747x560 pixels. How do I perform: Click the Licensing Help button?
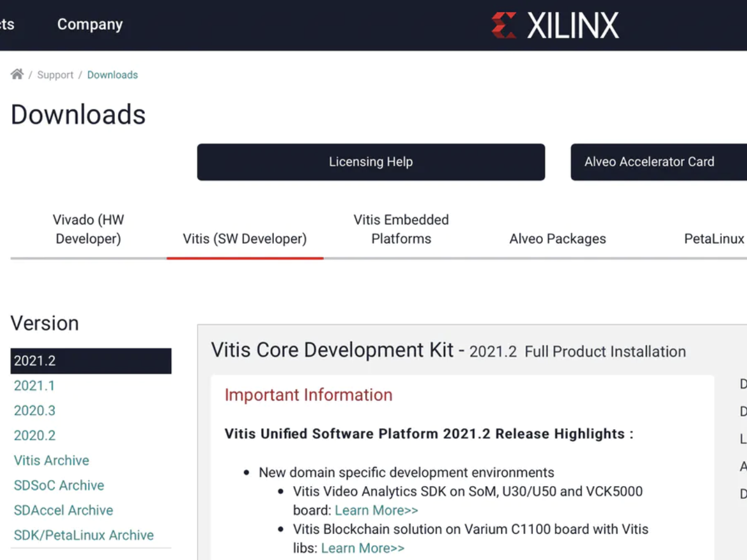click(370, 161)
